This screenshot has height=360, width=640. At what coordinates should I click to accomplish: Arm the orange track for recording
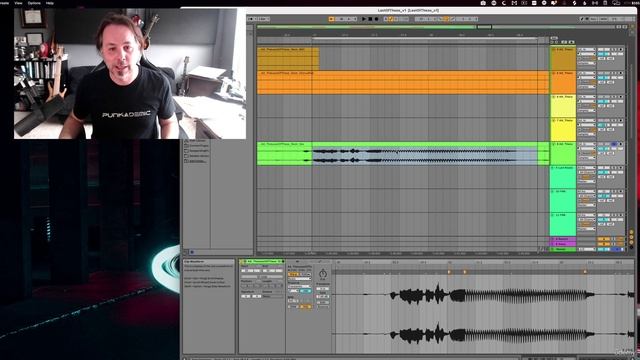tap(621, 73)
